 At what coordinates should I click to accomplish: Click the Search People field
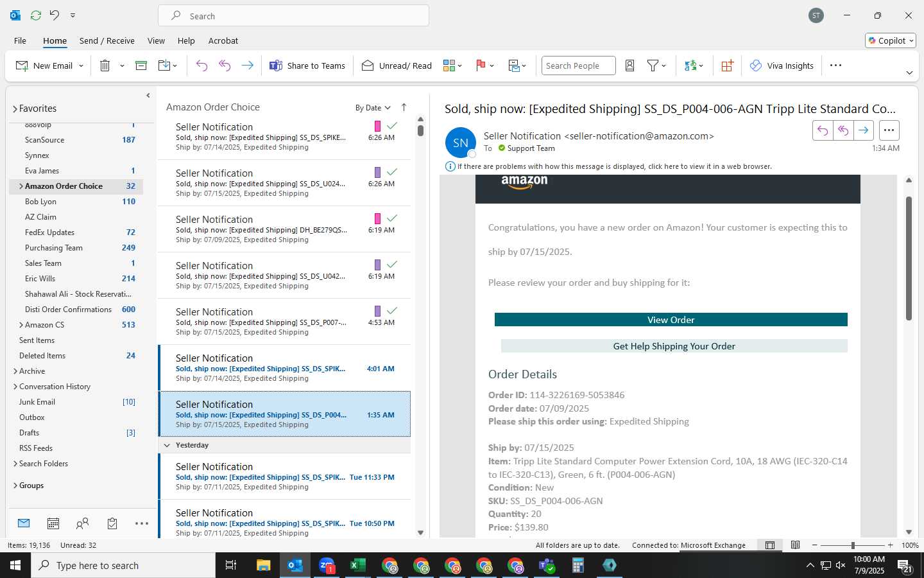(x=578, y=66)
